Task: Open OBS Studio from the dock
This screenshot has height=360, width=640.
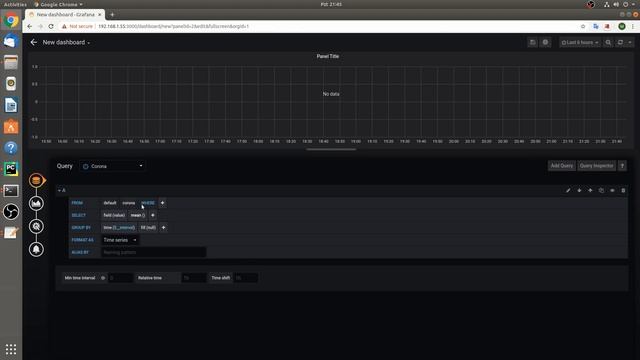Action: pyautogui.click(x=11, y=212)
